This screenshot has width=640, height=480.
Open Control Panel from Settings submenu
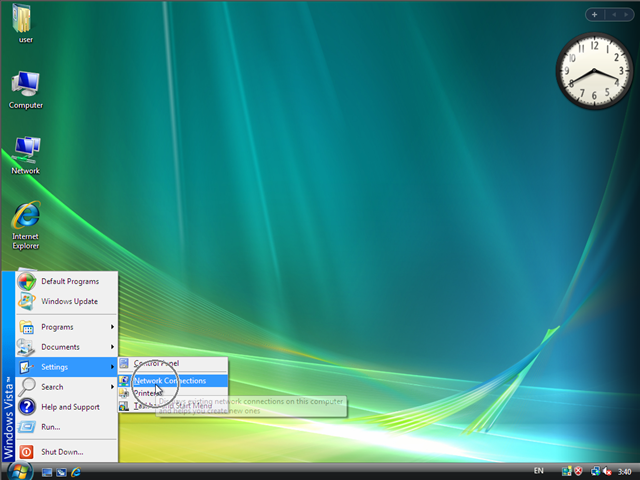pos(173,363)
